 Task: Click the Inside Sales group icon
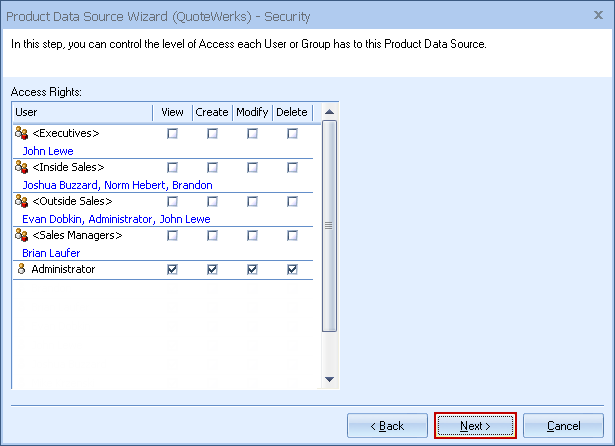tap(22, 167)
